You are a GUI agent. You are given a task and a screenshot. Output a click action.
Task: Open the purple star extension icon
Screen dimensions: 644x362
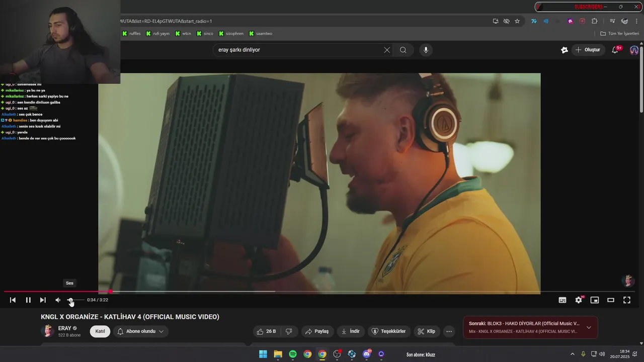[570, 21]
